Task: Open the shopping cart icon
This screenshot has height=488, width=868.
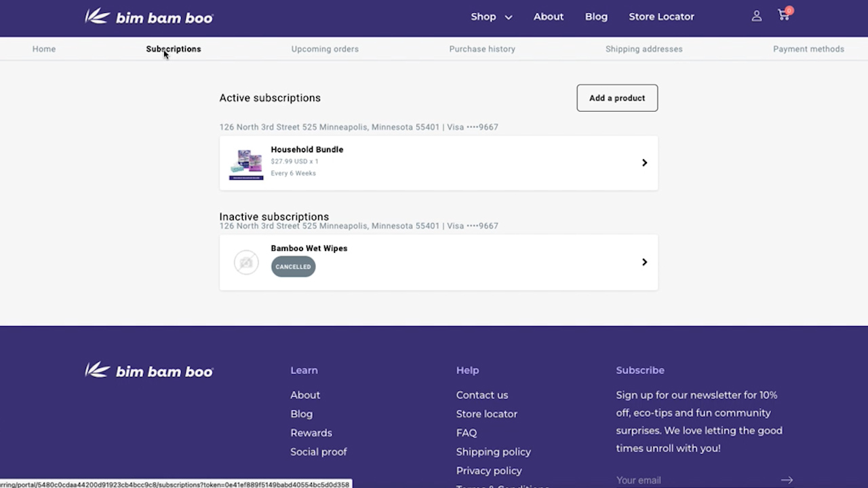Action: (785, 14)
